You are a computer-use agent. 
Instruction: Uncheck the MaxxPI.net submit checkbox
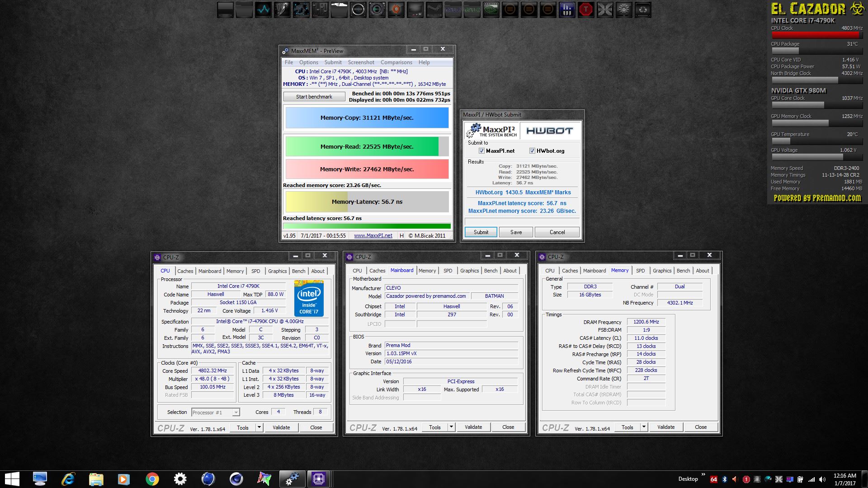point(481,151)
